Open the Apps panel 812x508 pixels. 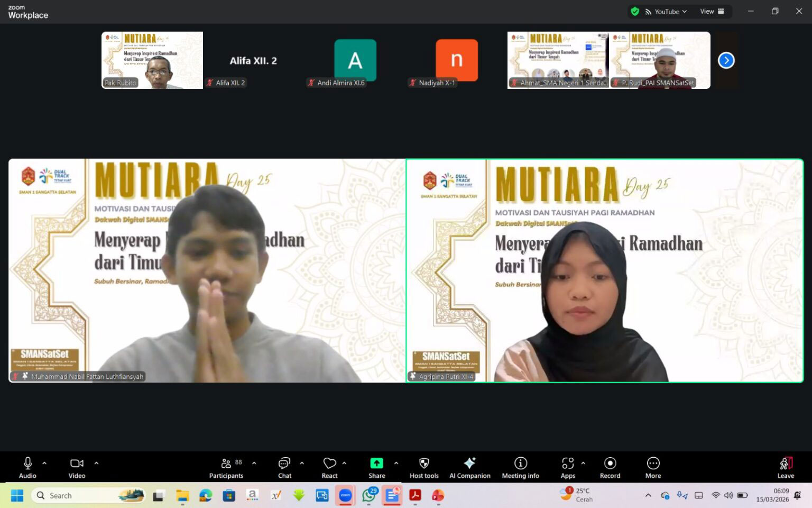click(x=568, y=467)
